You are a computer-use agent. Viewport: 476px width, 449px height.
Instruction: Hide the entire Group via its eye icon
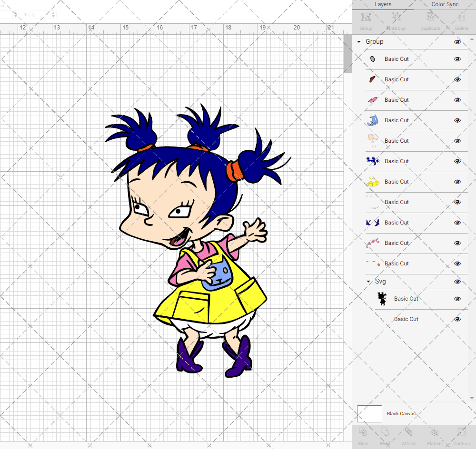(x=457, y=42)
